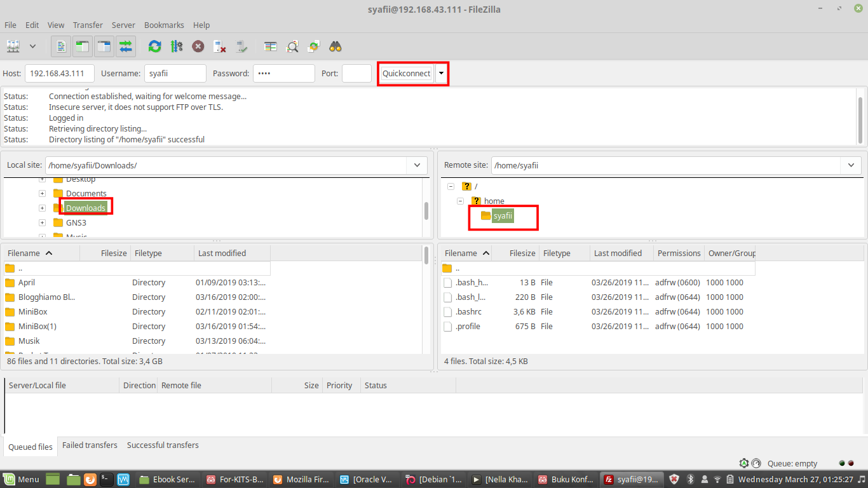The image size is (868, 488).
Task: Click the user account tray icon
Action: coord(704,479)
